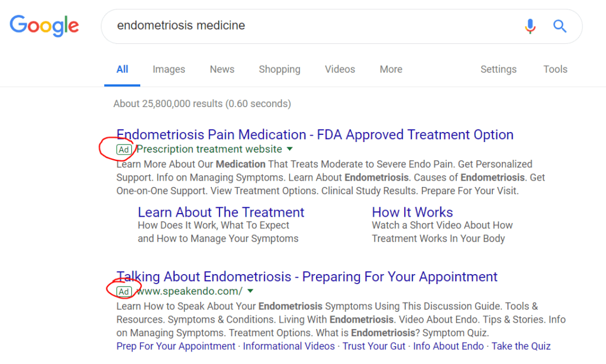This screenshot has width=606, height=364.
Task: Click the Learn About The Treatment sitelink
Action: click(x=221, y=212)
